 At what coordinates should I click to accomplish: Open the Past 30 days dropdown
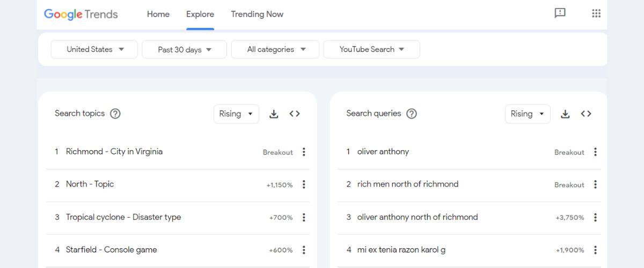coord(185,49)
